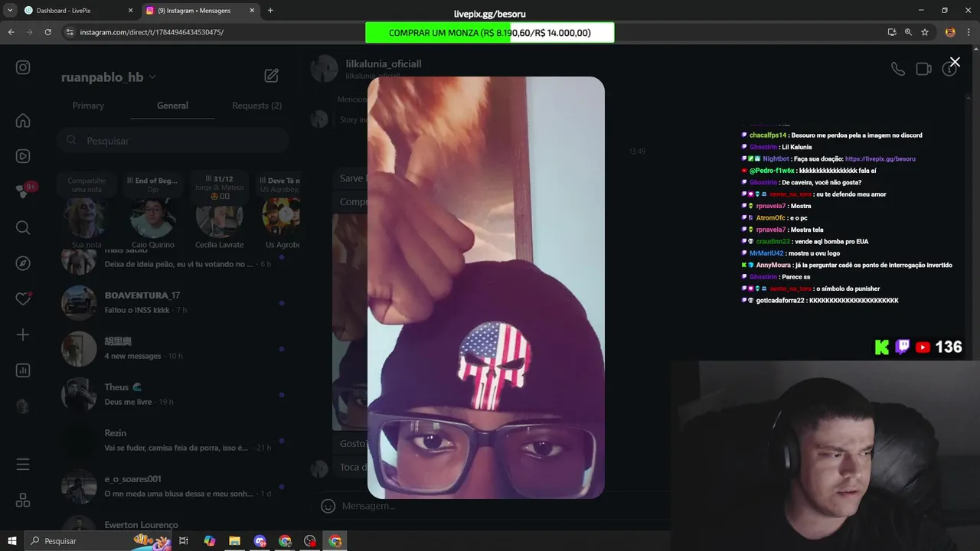Focus the Pesquisar messages search field
The height and width of the screenshot is (551, 980).
point(172,141)
